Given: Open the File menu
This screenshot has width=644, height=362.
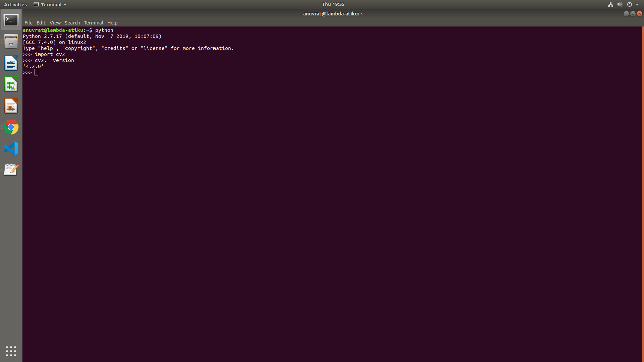Looking at the screenshot, I should point(29,22).
